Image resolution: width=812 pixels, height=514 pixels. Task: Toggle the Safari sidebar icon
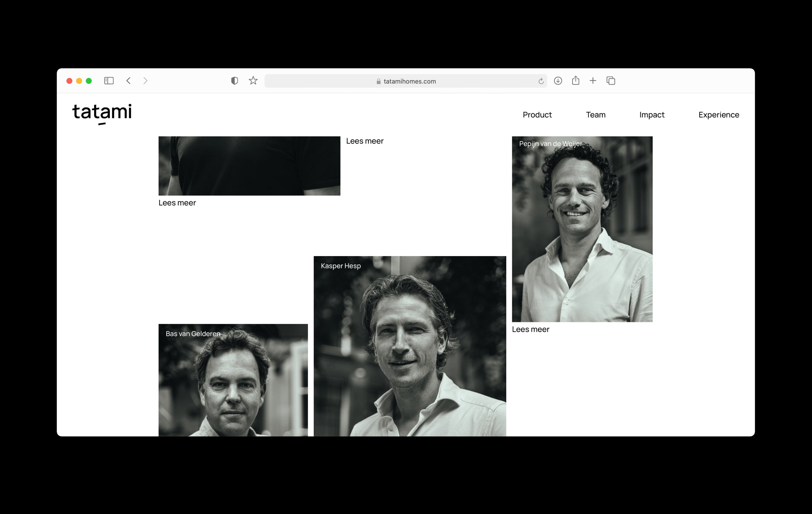click(x=109, y=81)
